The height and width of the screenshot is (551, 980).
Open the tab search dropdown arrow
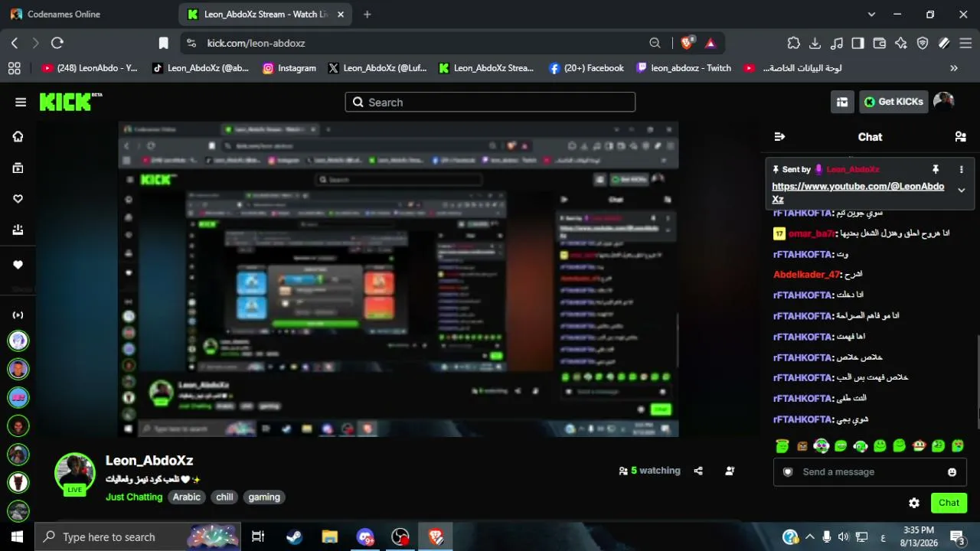point(871,14)
